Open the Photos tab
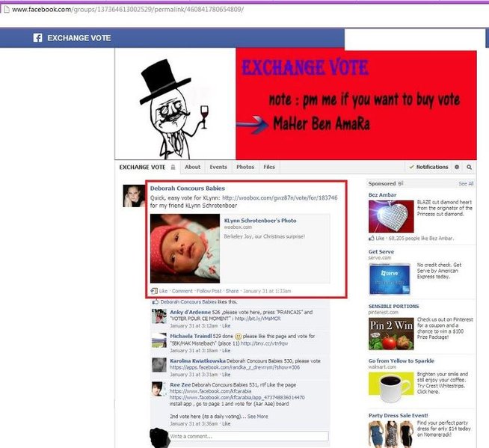This screenshot has height=448, width=489. pyautogui.click(x=245, y=167)
